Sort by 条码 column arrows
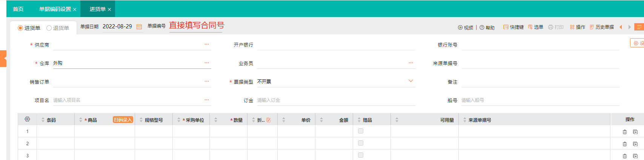 coord(43,120)
